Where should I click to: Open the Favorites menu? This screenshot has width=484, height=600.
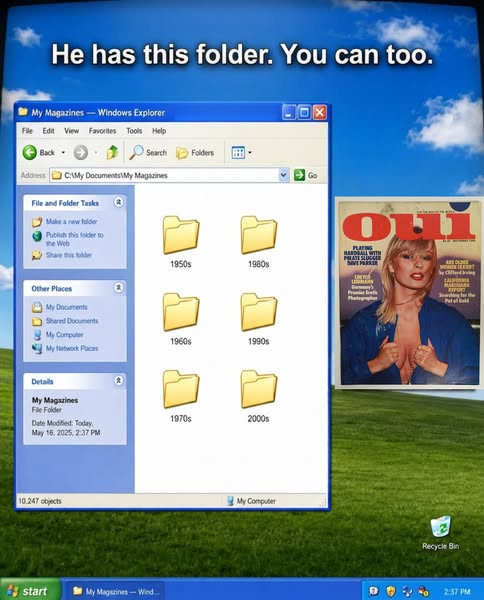(x=102, y=131)
